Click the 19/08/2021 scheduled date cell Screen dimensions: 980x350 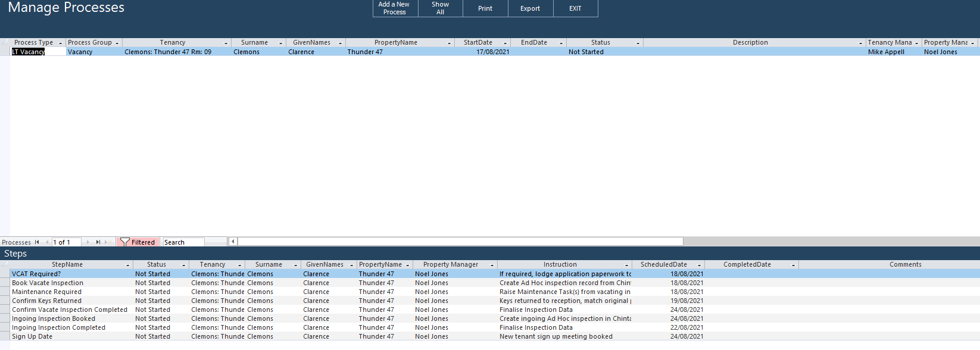[668, 301]
